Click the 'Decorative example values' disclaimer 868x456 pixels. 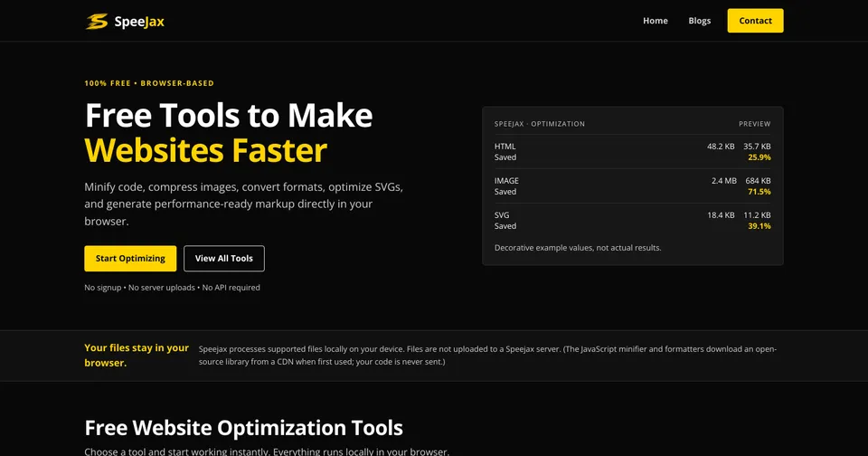pyautogui.click(x=578, y=248)
